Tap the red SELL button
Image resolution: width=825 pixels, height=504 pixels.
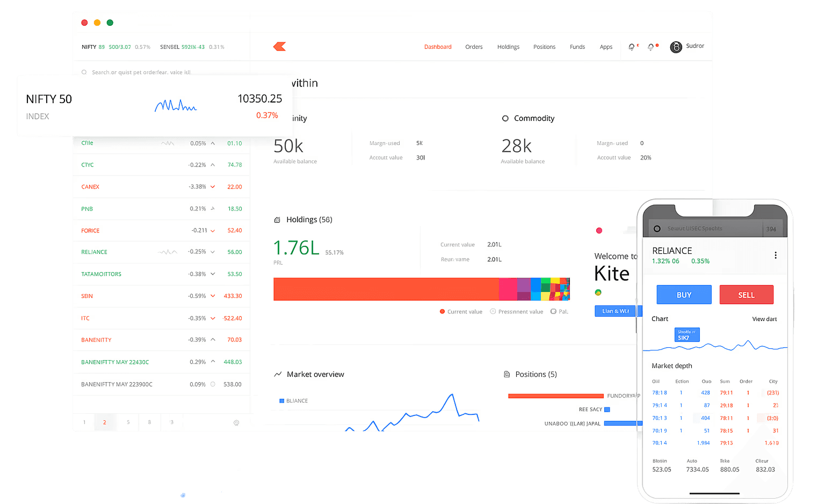[746, 295]
